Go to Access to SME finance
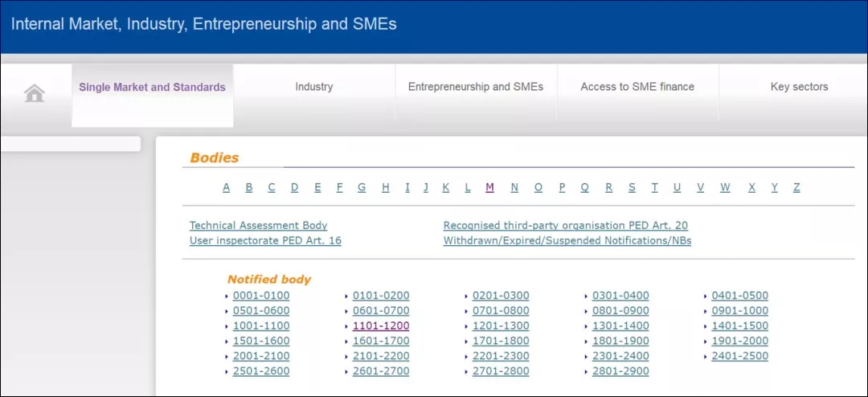The height and width of the screenshot is (397, 868). 637,87
